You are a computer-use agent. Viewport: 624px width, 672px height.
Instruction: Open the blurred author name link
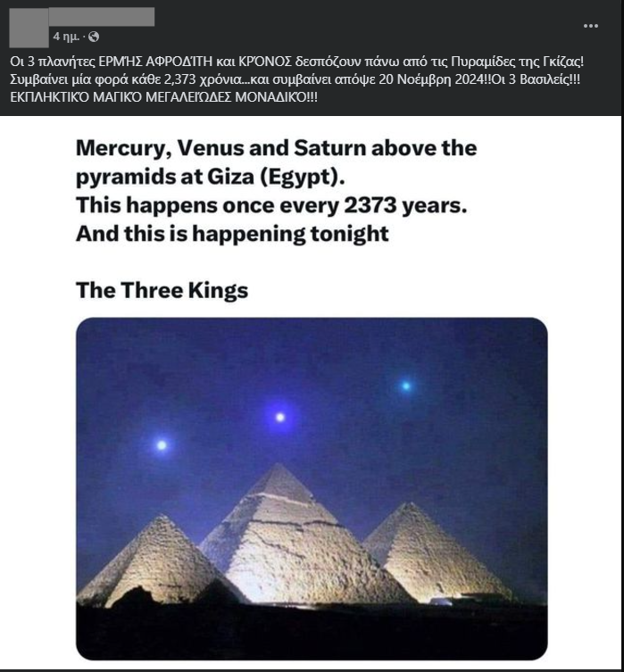point(102,17)
